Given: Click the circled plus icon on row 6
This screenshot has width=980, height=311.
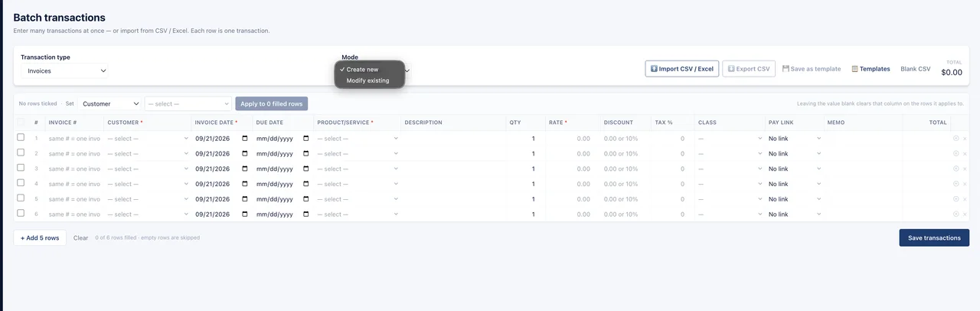Looking at the screenshot, I should coord(956,214).
